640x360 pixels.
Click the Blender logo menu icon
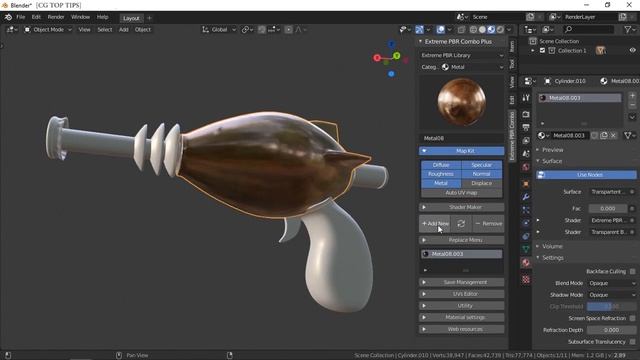8,17
